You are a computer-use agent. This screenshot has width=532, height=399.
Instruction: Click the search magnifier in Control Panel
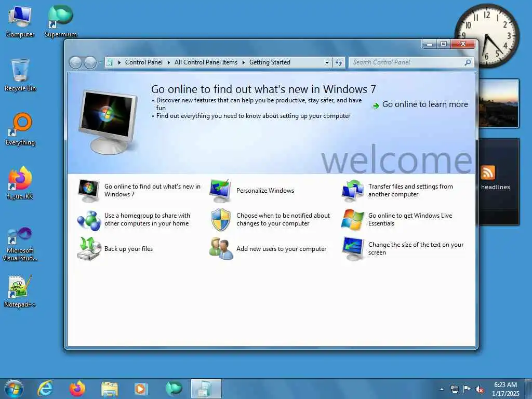tap(468, 62)
